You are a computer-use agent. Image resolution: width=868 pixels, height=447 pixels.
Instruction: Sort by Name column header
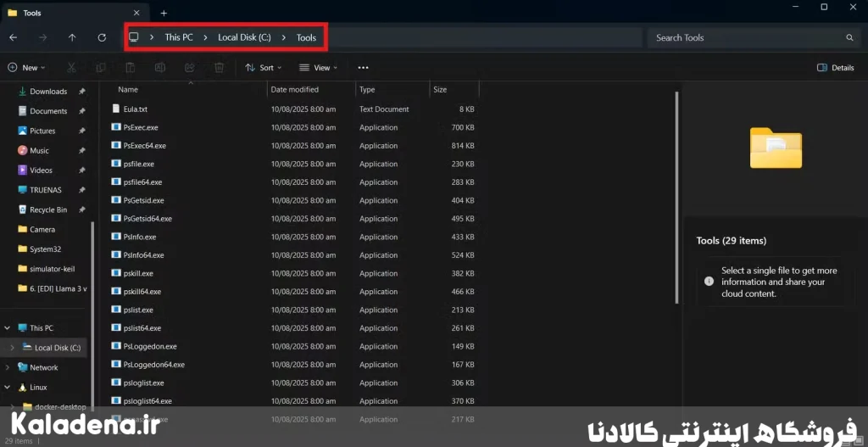click(x=128, y=89)
